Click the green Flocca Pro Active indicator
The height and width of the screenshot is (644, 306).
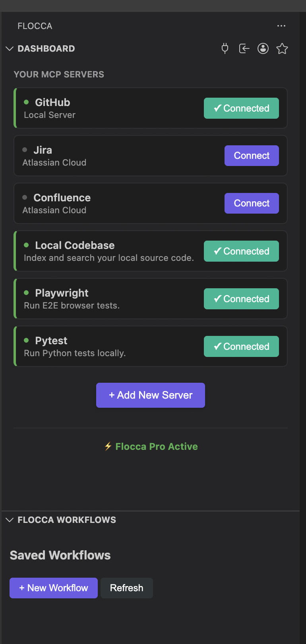(156, 446)
